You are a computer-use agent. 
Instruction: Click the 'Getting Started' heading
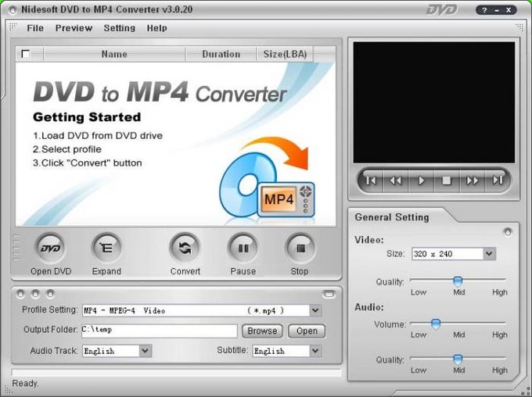click(87, 117)
